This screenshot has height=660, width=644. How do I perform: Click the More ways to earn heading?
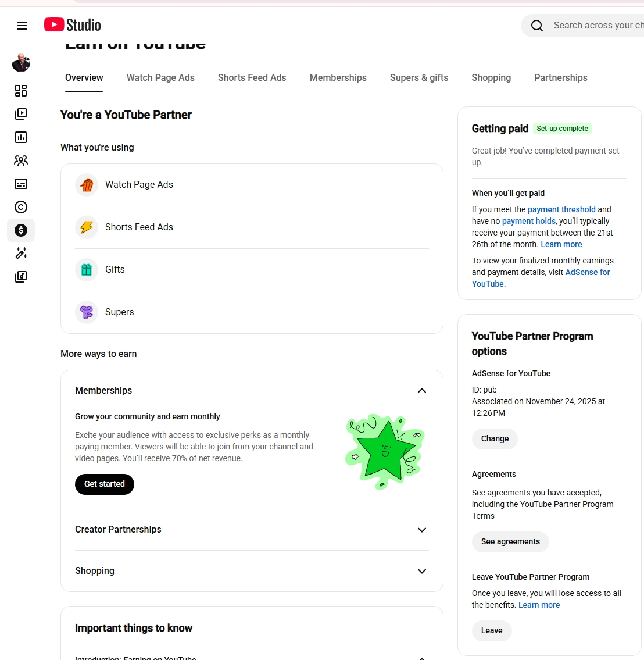point(98,354)
